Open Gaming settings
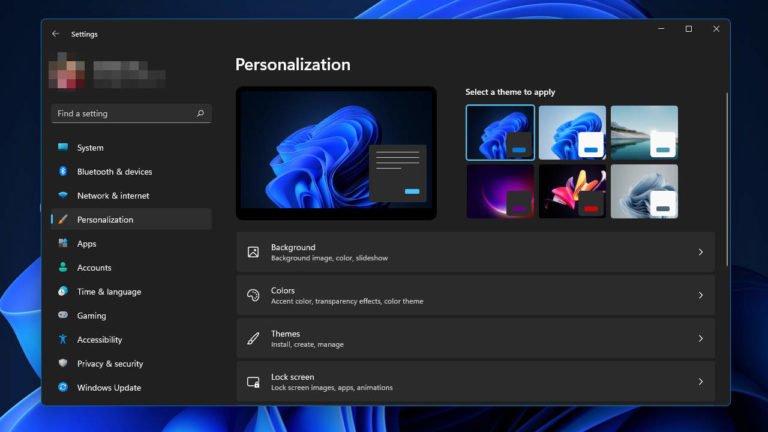The width and height of the screenshot is (768, 432). pyautogui.click(x=131, y=315)
